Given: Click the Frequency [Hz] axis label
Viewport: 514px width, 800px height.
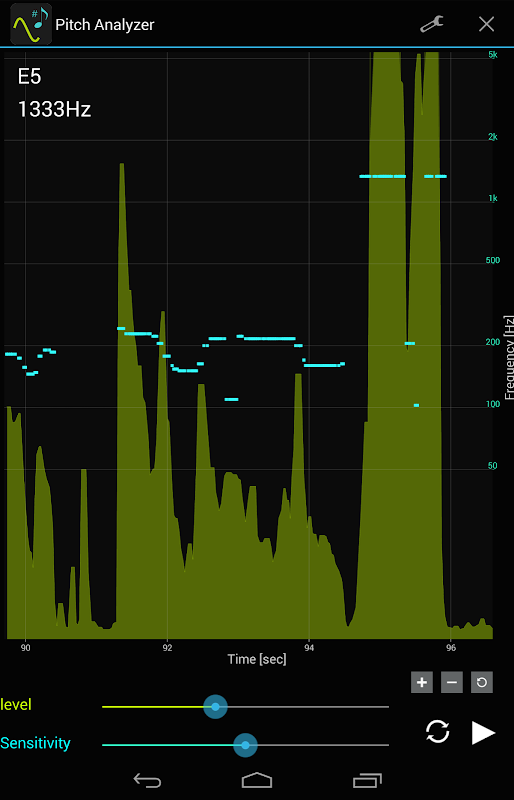Looking at the screenshot, I should [x=509, y=357].
